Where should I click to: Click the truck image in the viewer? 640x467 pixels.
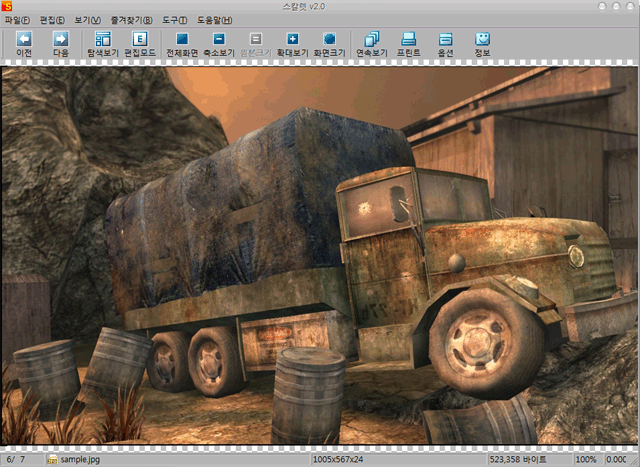(320, 256)
